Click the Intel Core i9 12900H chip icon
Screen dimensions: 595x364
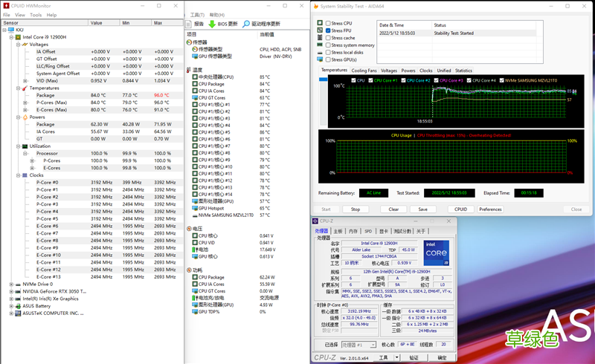click(19, 36)
